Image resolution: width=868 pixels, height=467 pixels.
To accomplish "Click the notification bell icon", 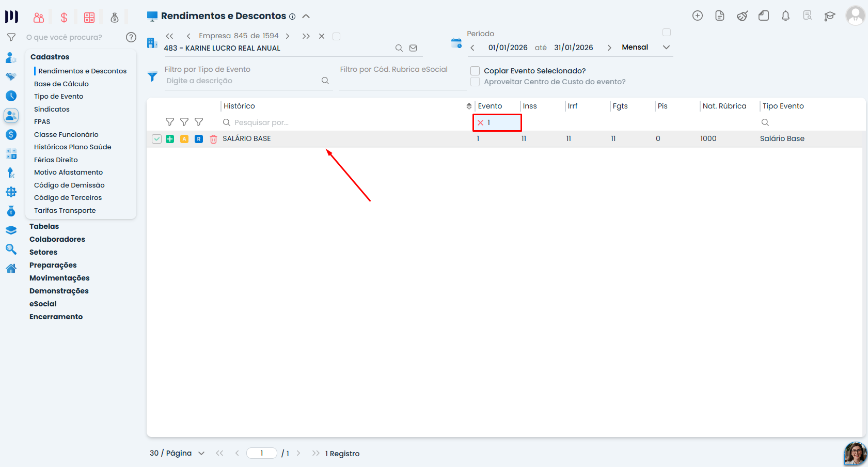I will tap(785, 16).
